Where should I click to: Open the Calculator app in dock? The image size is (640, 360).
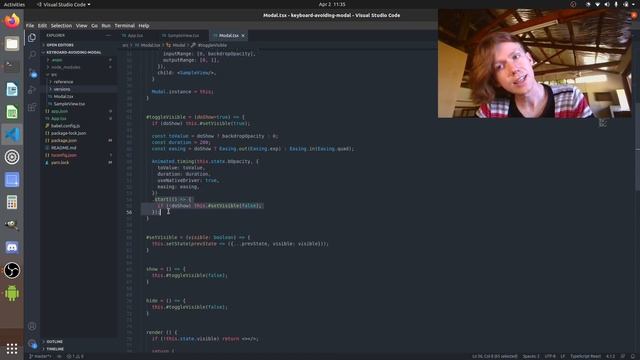pos(12,202)
